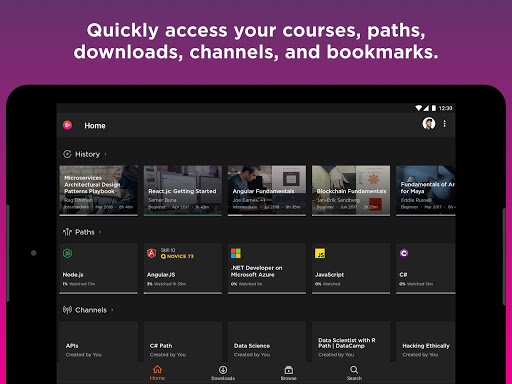Click the React.js course progress bar

point(183,215)
